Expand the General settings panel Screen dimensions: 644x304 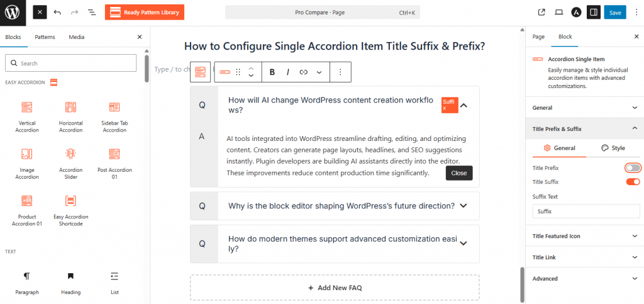click(585, 108)
